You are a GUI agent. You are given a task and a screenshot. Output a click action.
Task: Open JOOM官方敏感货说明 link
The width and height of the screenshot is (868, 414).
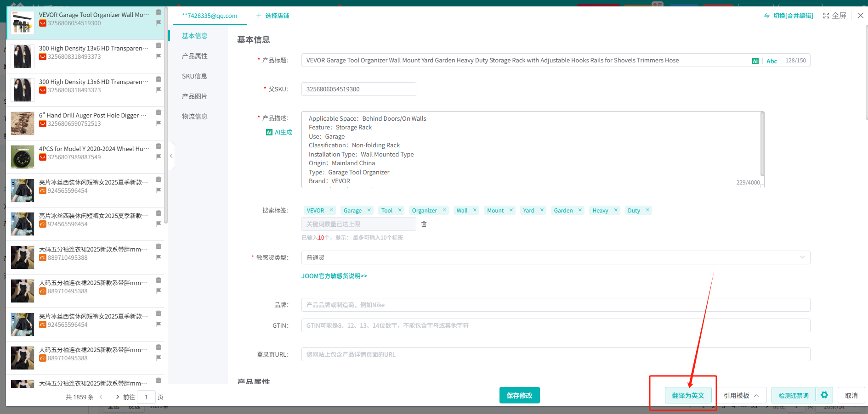(x=334, y=276)
